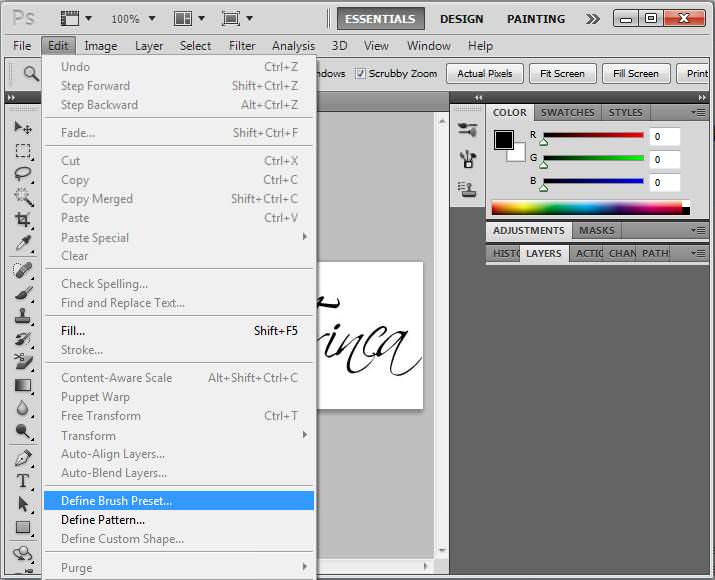Select the Gradient tool
This screenshot has height=580, width=715.
(x=23, y=385)
